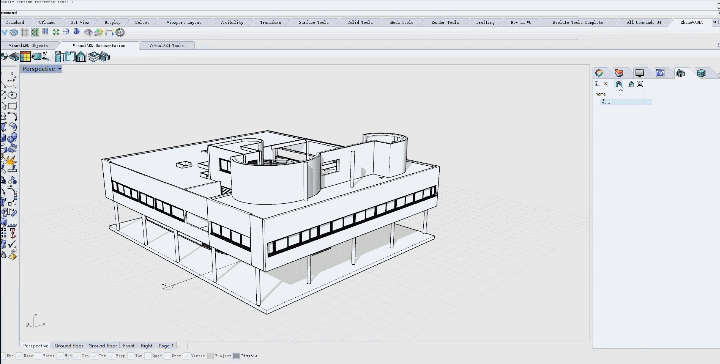
Task: Open the Standard toolbar tab
Action: click(15, 22)
